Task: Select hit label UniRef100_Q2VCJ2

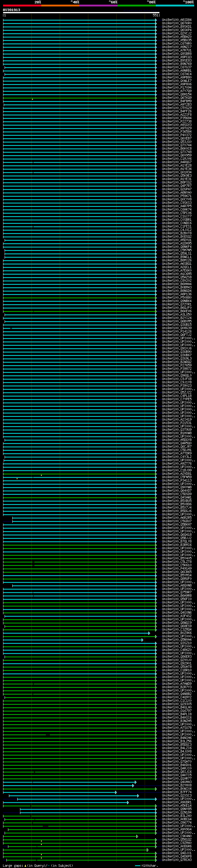Action: pyautogui.click(x=176, y=33)
